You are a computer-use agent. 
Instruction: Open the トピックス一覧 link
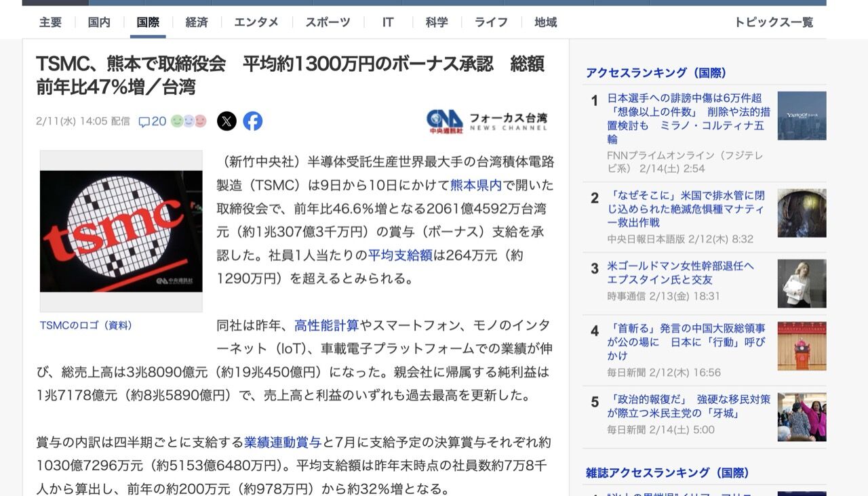pyautogui.click(x=774, y=22)
